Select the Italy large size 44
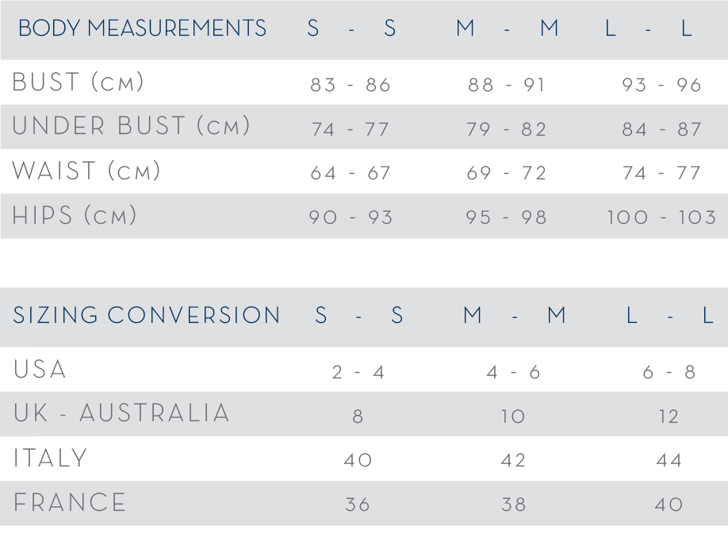This screenshot has height=560, width=728. [669, 460]
